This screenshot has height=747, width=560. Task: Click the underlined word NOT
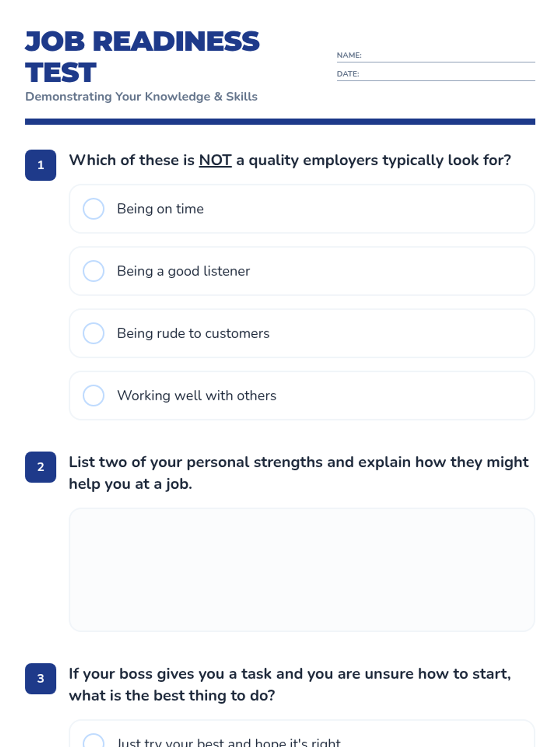point(215,160)
